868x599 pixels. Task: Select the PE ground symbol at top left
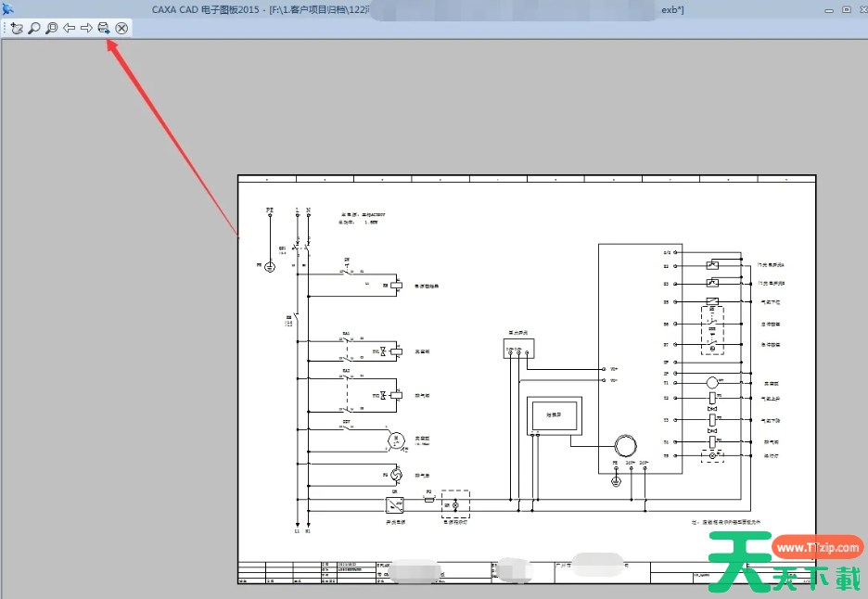[270, 265]
